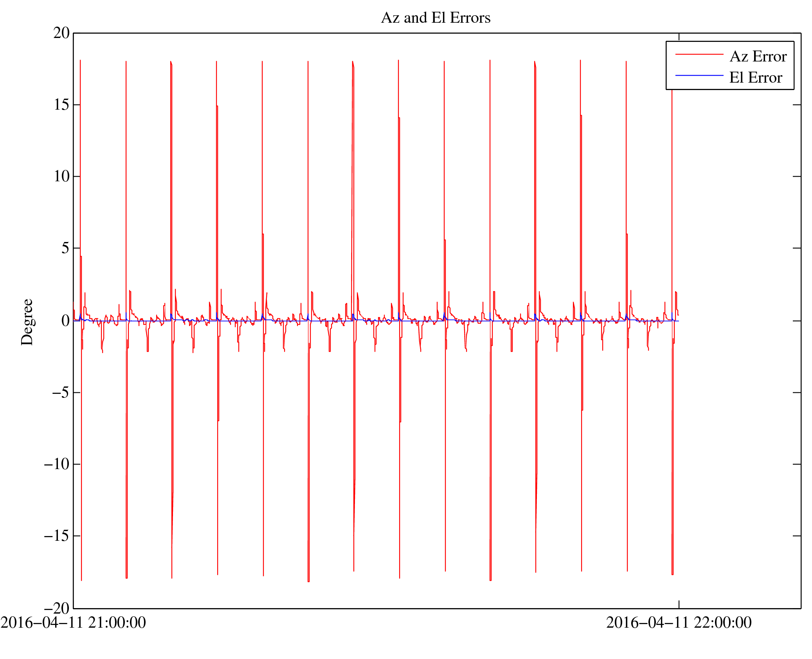Click the y-axis tick label −20
The width and height of the screenshot is (812, 659).
pyautogui.click(x=57, y=608)
